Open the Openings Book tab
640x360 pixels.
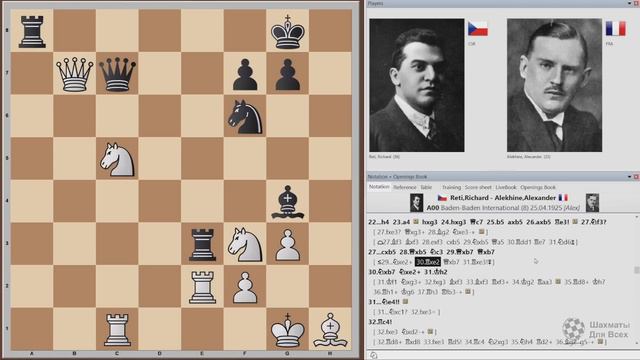[538, 187]
